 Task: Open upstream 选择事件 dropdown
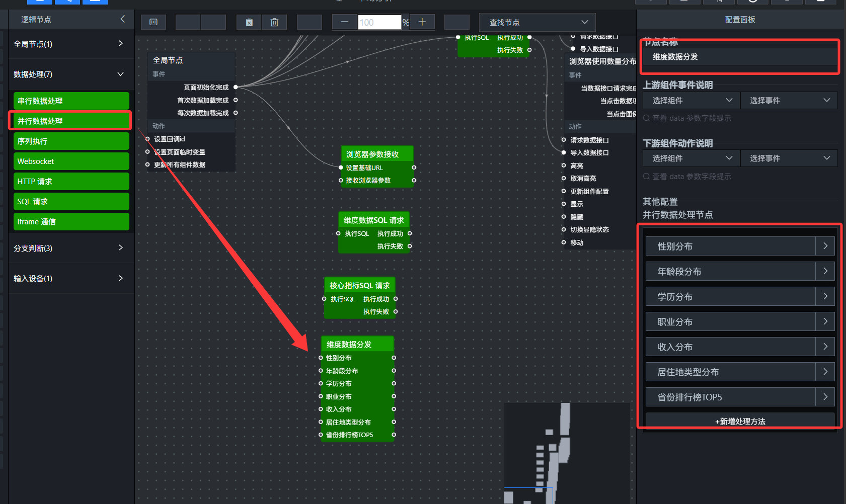pos(789,100)
